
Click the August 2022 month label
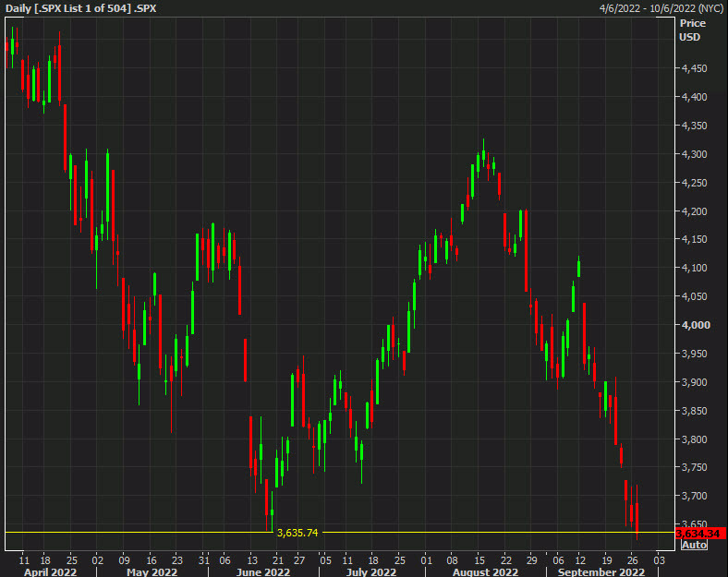(485, 571)
